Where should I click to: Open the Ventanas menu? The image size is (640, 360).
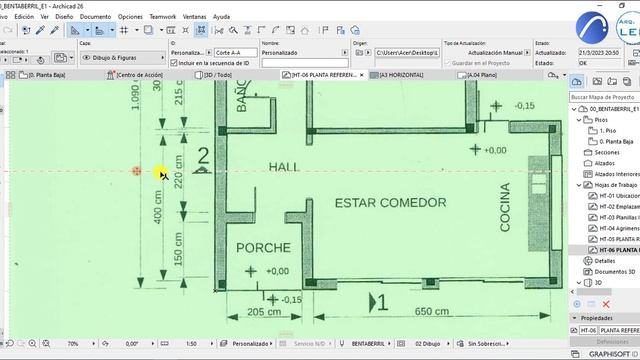(x=194, y=17)
